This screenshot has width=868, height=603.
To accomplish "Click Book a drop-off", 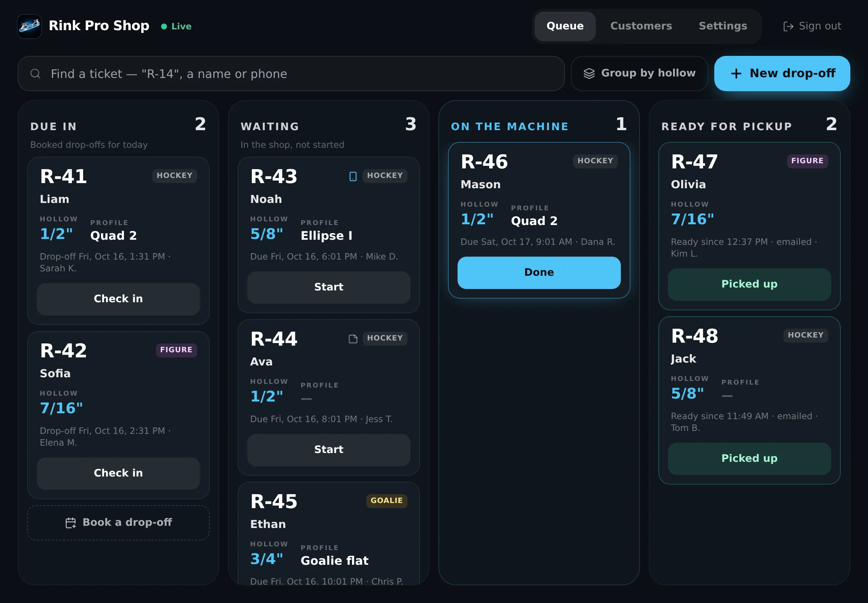I will [118, 523].
